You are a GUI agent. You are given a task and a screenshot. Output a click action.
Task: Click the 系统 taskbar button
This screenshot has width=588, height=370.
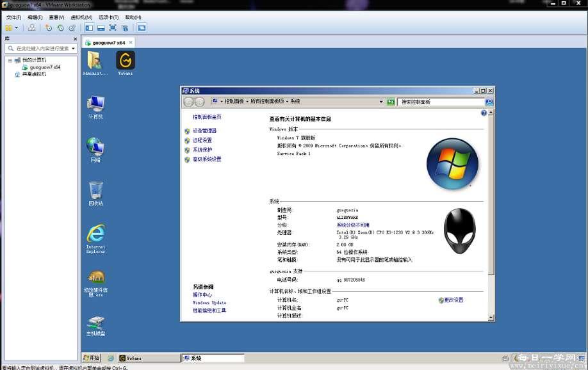pos(213,358)
